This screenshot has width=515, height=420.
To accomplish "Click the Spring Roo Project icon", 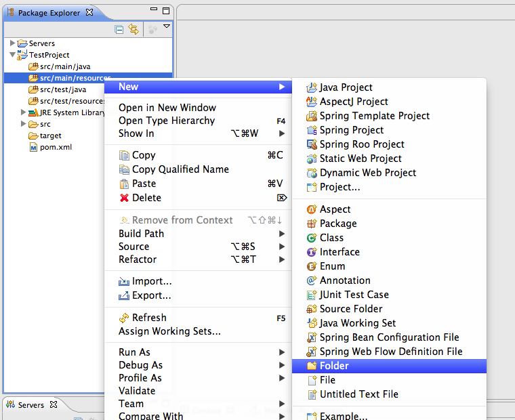I will point(312,144).
